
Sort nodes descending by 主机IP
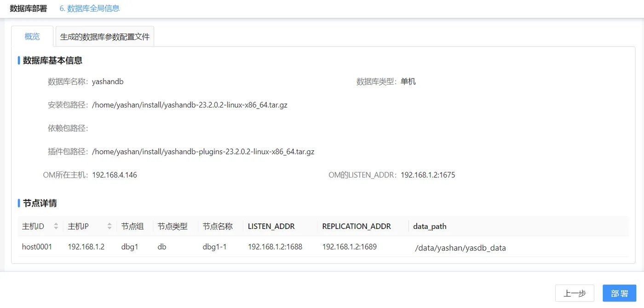coord(109,228)
